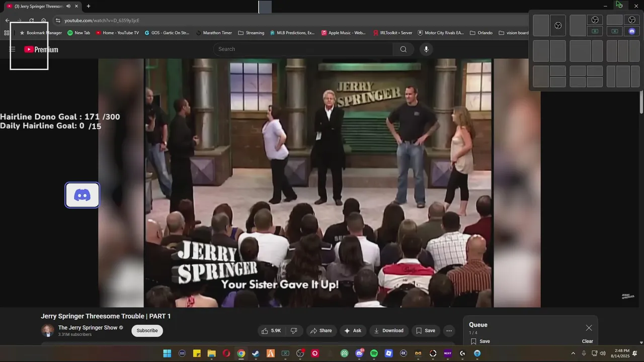Open the New Tab bookmark

(x=78, y=33)
